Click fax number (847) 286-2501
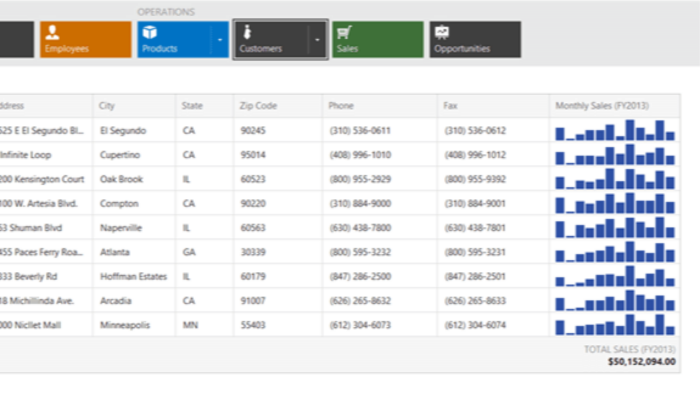The image size is (700, 394). (x=475, y=276)
